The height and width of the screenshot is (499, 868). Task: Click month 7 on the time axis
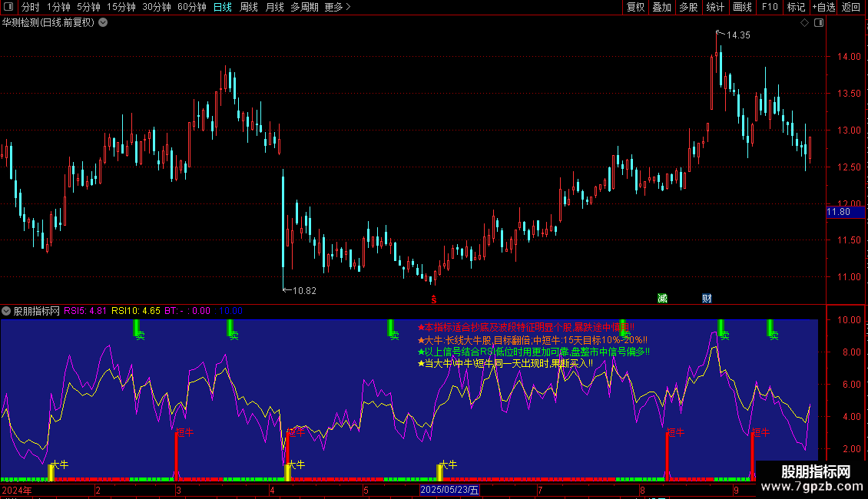tap(540, 490)
